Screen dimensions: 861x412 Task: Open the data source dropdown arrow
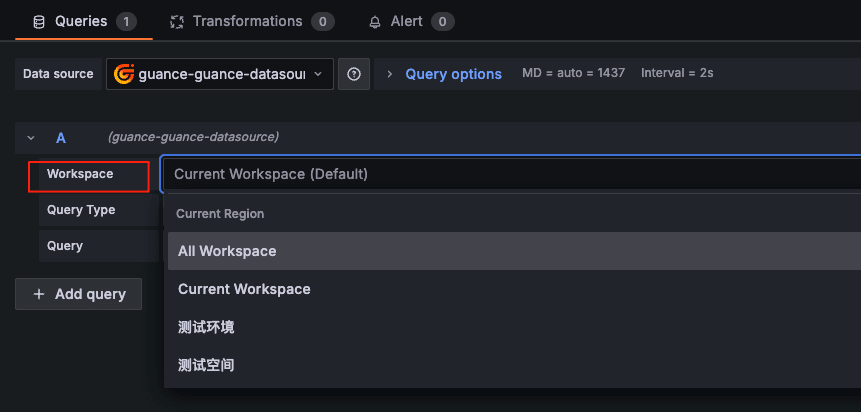tap(318, 74)
